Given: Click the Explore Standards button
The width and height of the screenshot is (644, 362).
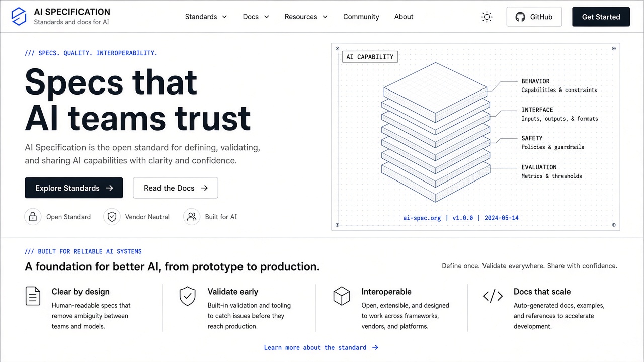Looking at the screenshot, I should click(74, 188).
